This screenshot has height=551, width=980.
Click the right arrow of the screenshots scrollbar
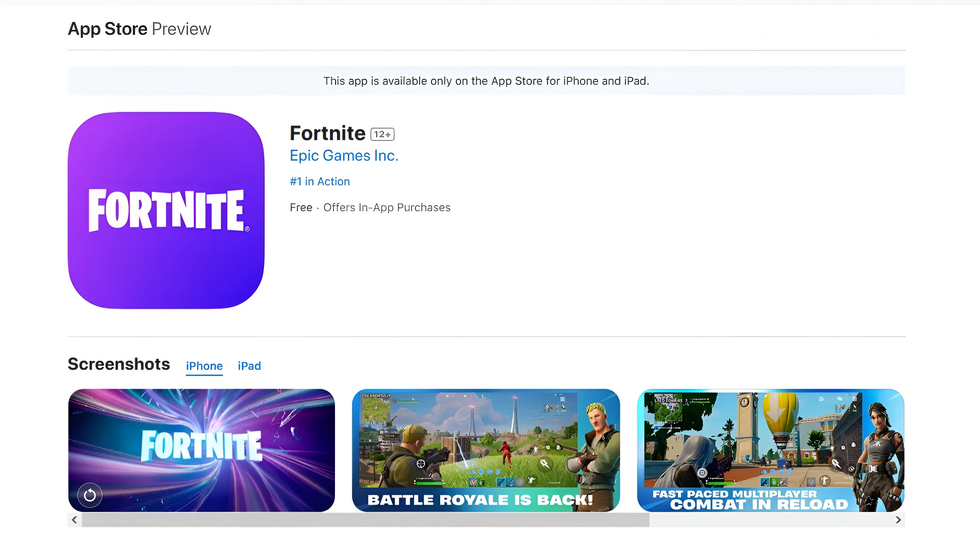click(898, 520)
